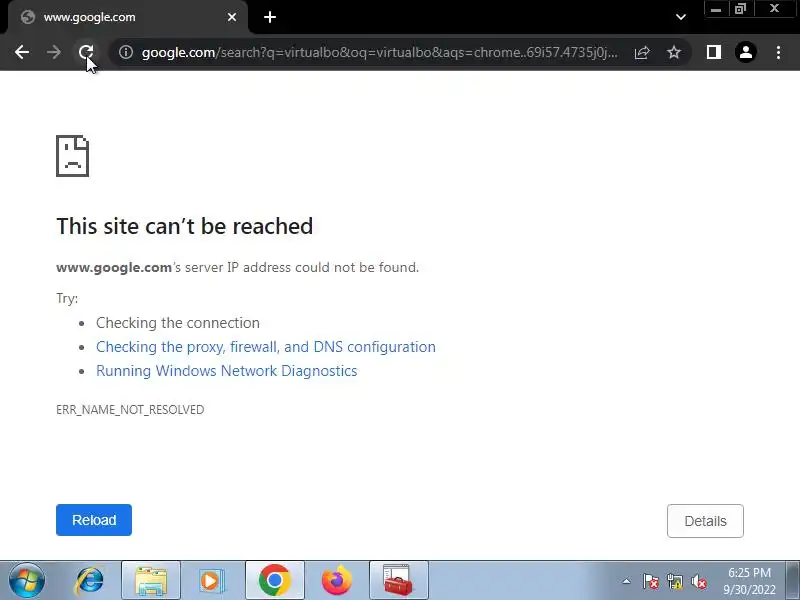Screen dimensions: 800x600
Task: Click the sad page error icon
Action: point(72,156)
